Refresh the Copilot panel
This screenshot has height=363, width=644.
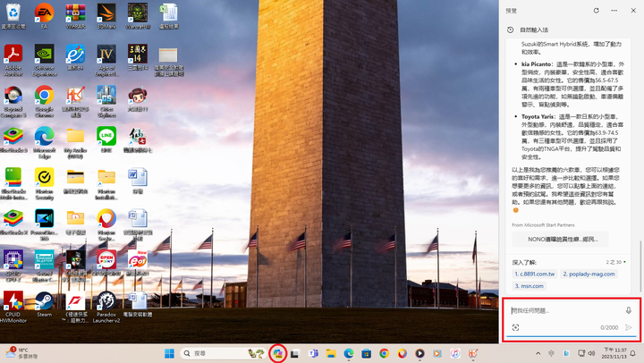coord(597,11)
